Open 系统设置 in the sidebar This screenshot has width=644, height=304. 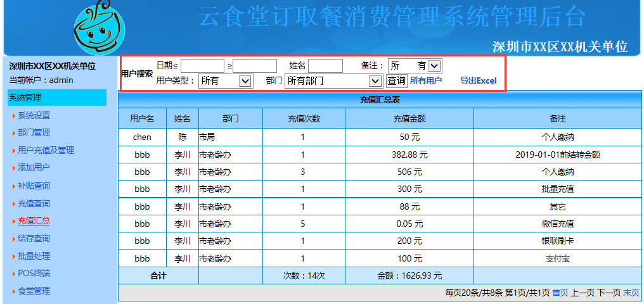tap(34, 115)
